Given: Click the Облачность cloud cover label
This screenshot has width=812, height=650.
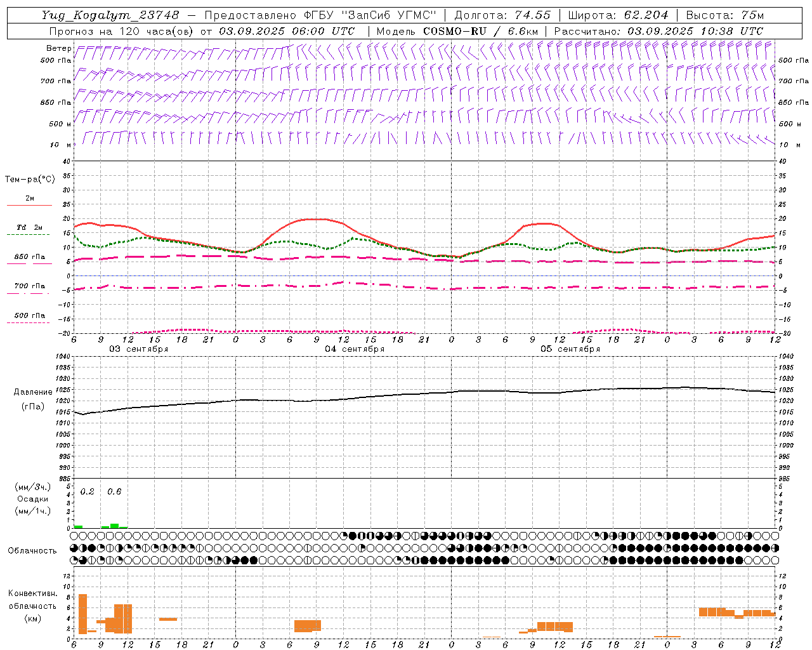Looking at the screenshot, I should 32,550.
